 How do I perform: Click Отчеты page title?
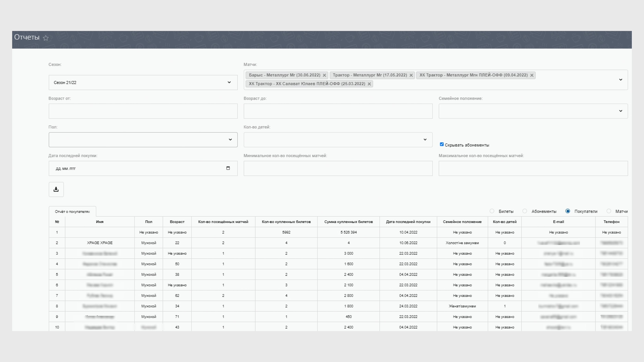pos(27,37)
